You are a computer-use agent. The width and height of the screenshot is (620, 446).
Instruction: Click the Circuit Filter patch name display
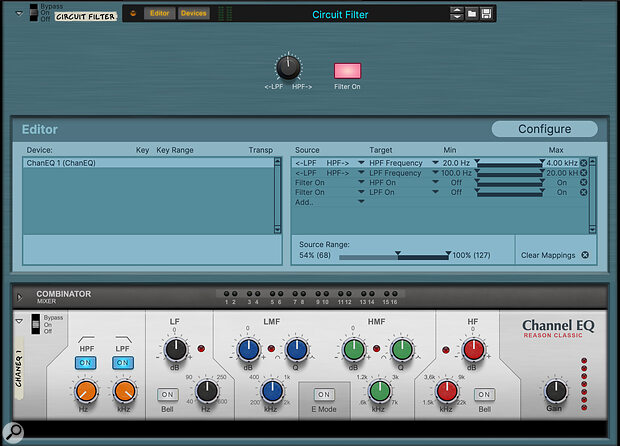pos(340,15)
